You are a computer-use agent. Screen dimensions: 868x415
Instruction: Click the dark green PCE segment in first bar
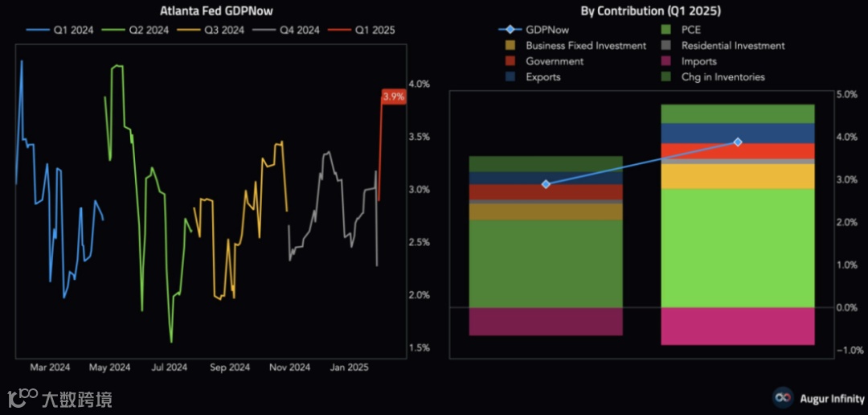tap(546, 264)
